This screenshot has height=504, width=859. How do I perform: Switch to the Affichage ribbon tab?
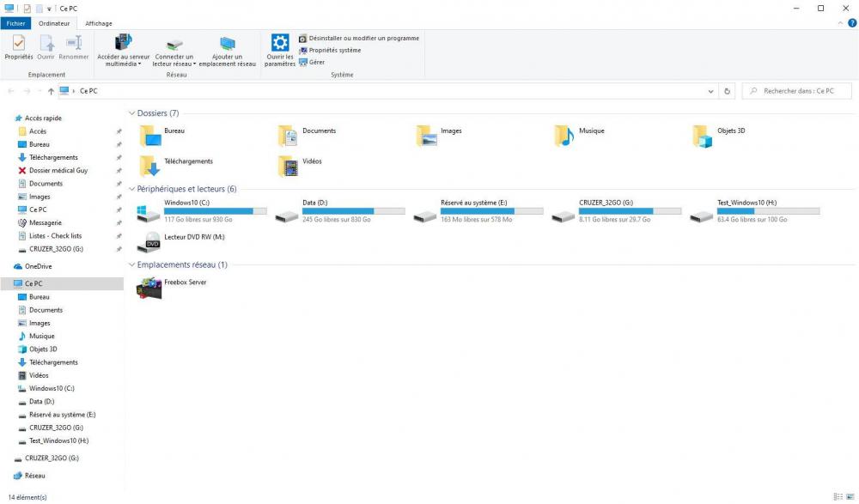pos(98,23)
